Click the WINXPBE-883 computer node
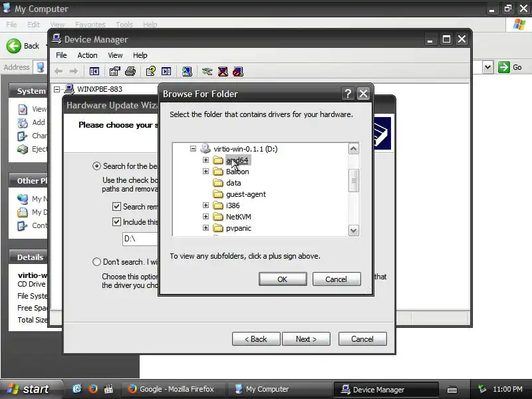The height and width of the screenshot is (399, 532). [99, 89]
